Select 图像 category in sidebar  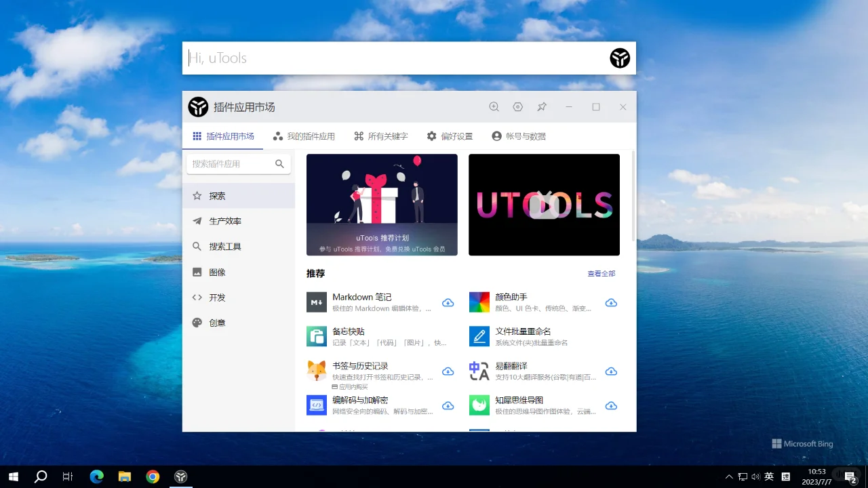(x=239, y=272)
